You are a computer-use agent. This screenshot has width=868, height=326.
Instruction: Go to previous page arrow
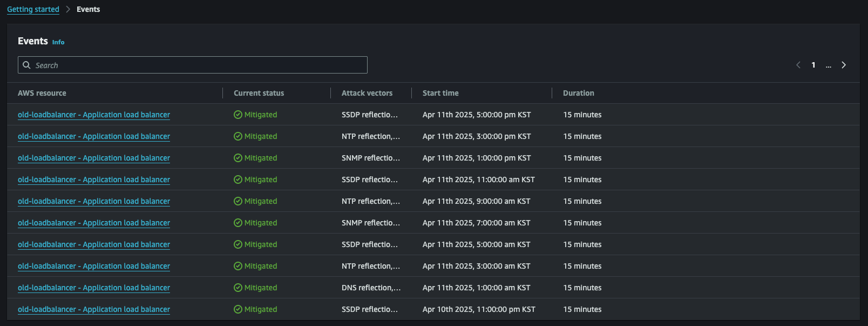798,65
